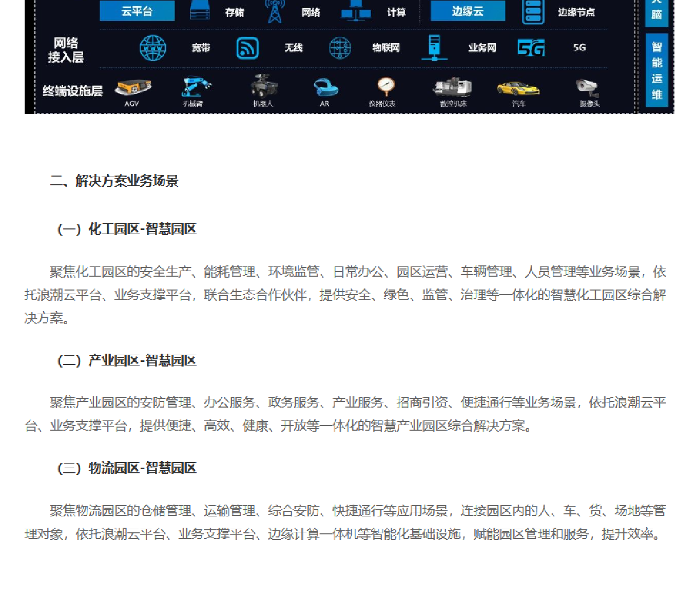Screen dimensions: 696x616
Task: Click the 机械臂 robotic arm image
Action: [x=196, y=86]
